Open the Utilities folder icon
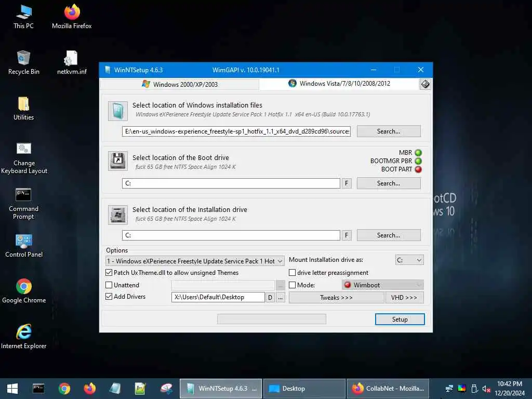Image resolution: width=532 pixels, height=399 pixels. coord(23,108)
